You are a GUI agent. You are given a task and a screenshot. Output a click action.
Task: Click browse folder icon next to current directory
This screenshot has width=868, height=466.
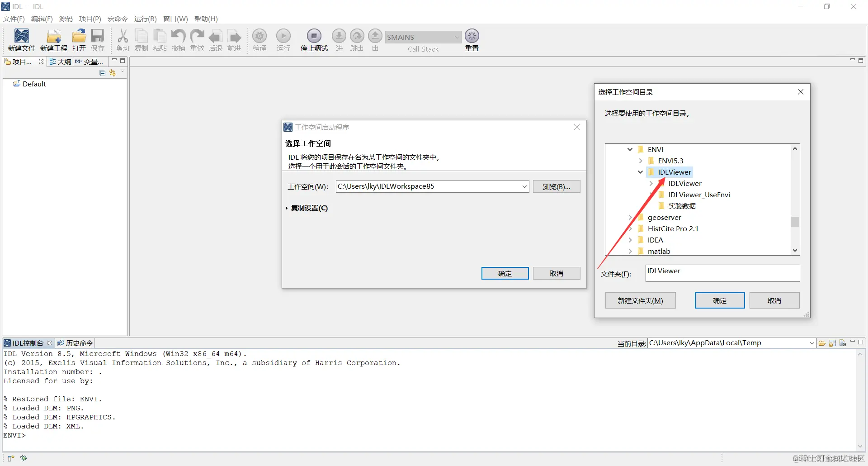[822, 343]
